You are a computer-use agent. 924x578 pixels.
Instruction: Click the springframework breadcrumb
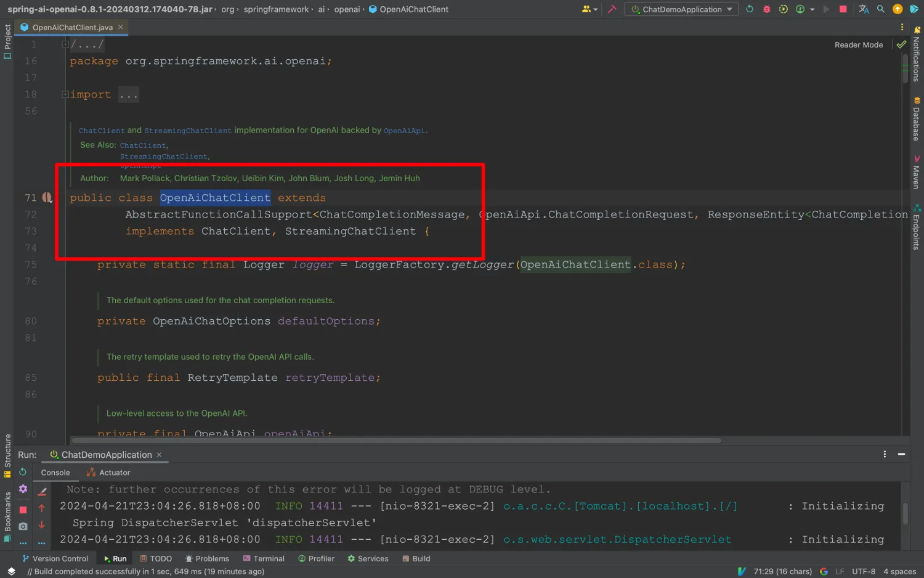pos(276,9)
